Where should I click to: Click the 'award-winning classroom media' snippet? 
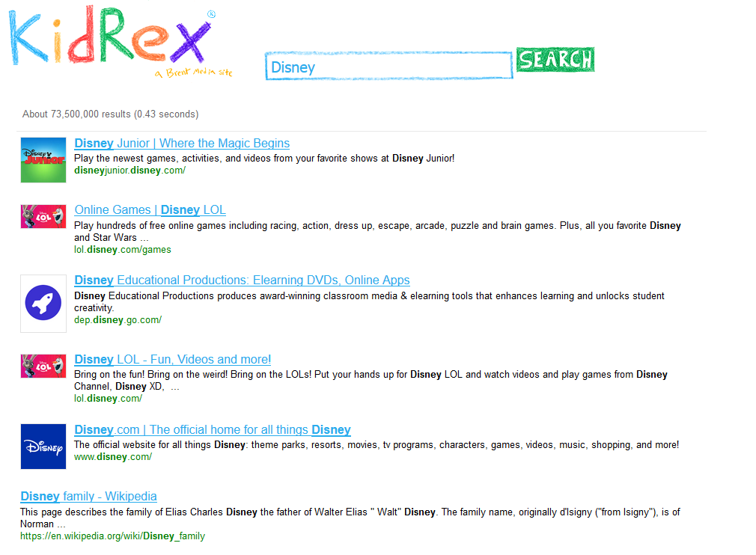(x=369, y=302)
